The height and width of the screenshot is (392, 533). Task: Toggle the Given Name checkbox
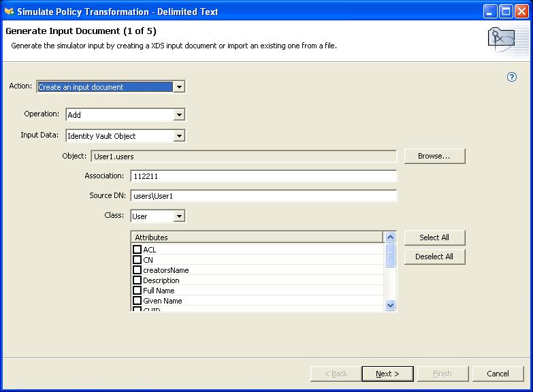[x=138, y=301]
